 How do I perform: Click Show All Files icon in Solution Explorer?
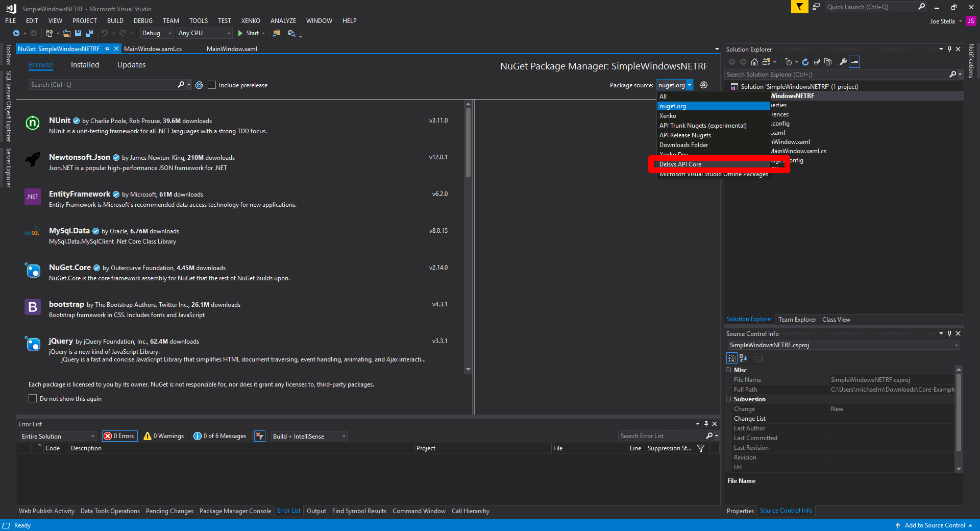(x=828, y=62)
